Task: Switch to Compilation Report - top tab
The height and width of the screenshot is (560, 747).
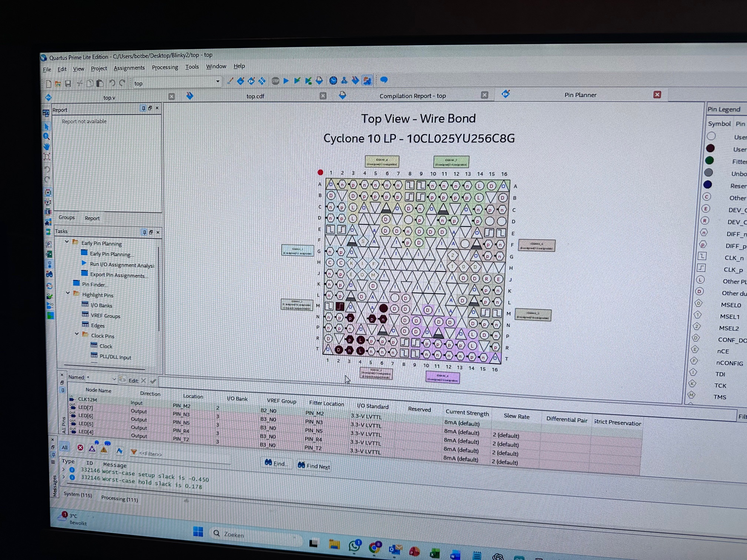Action: [412, 96]
